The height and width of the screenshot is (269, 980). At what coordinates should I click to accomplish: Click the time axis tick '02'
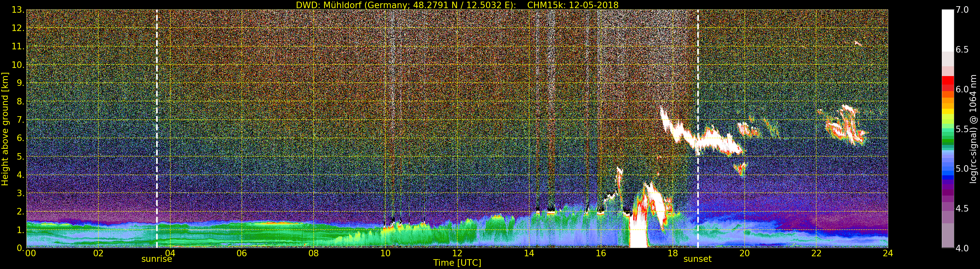98,253
